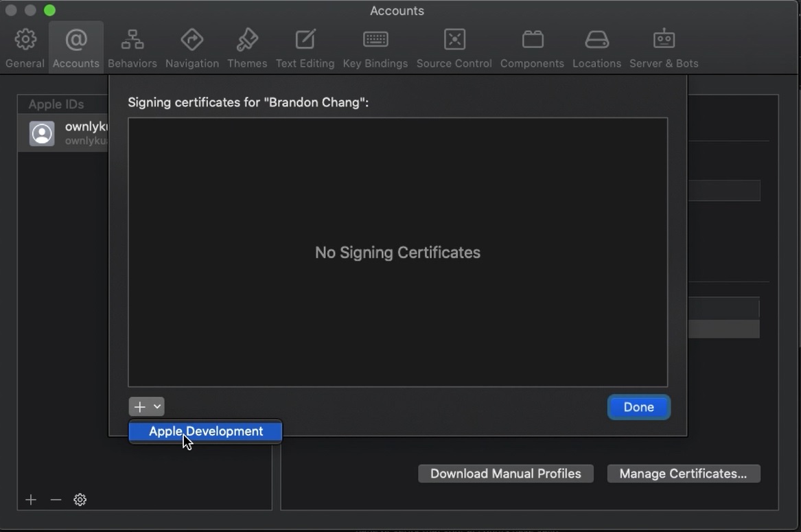
Task: Open Components preferences
Action: tap(533, 48)
